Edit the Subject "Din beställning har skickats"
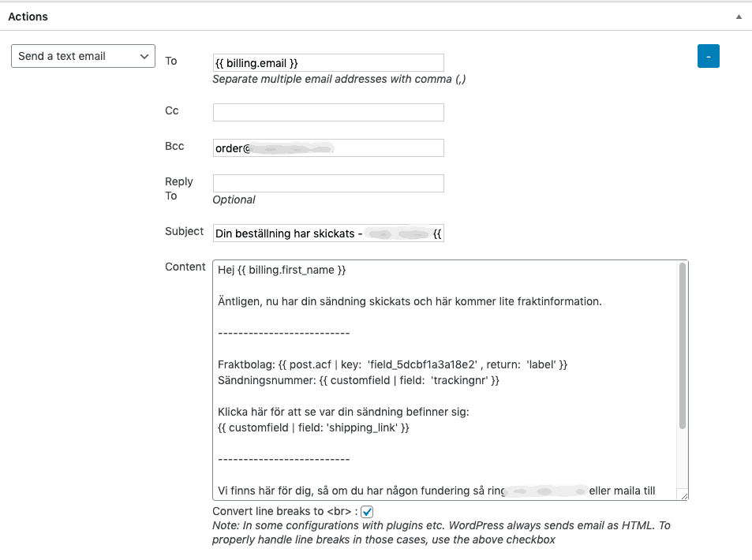This screenshot has height=560, width=752. tap(327, 233)
